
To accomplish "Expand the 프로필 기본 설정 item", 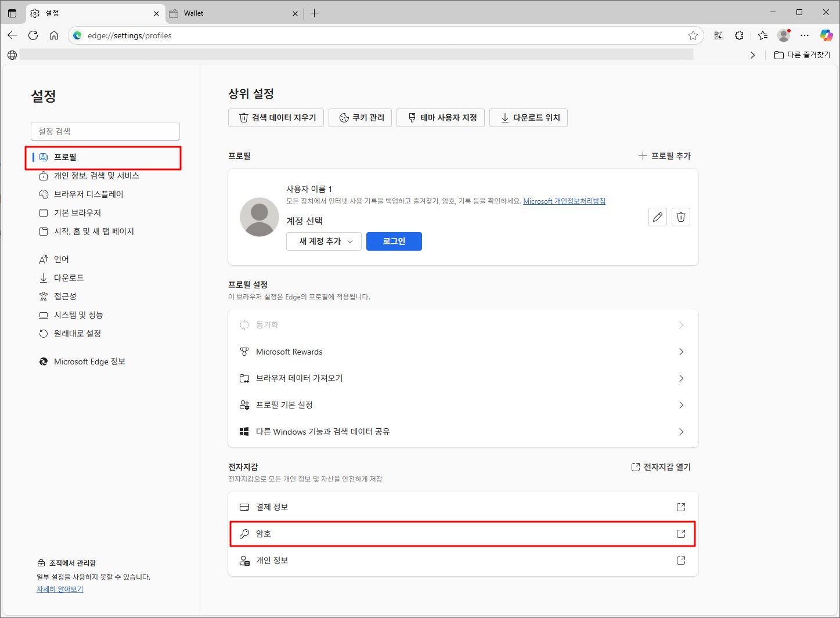I will tap(463, 404).
